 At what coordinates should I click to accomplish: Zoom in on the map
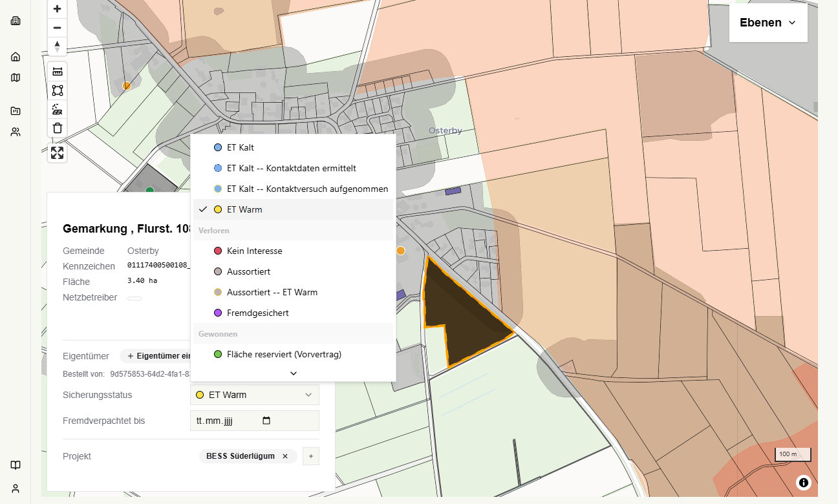click(57, 9)
